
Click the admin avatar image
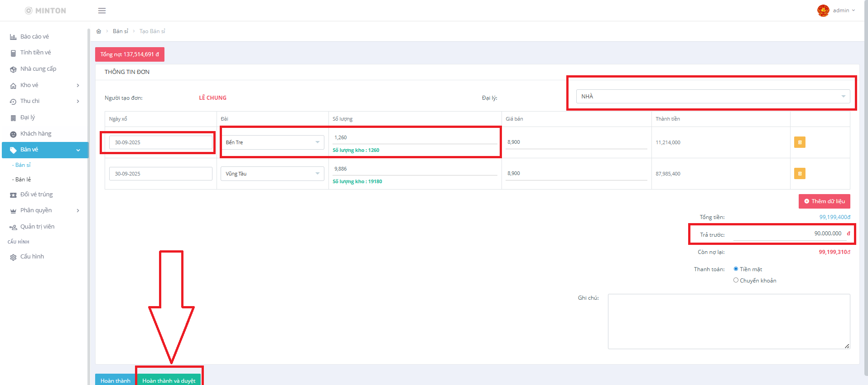pos(823,10)
